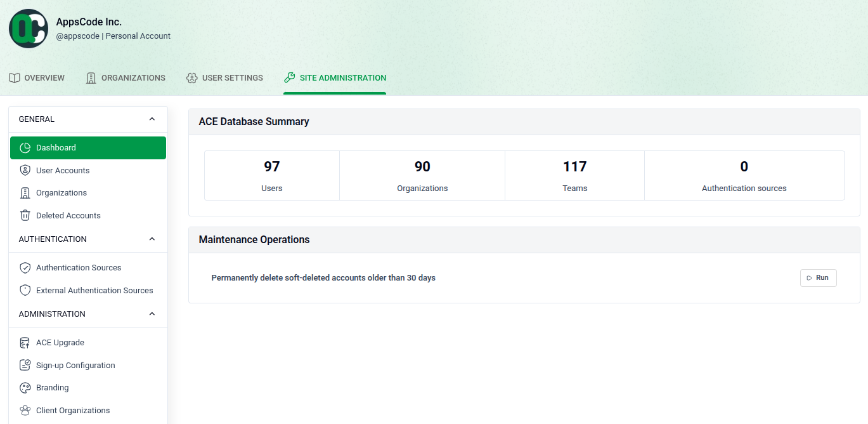Open Branding using its palette icon

(25, 387)
